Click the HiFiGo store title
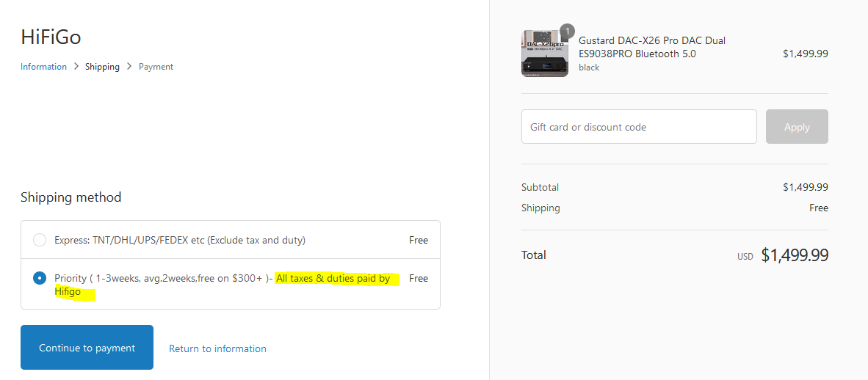Screen dimensions: 868x380 (51, 37)
